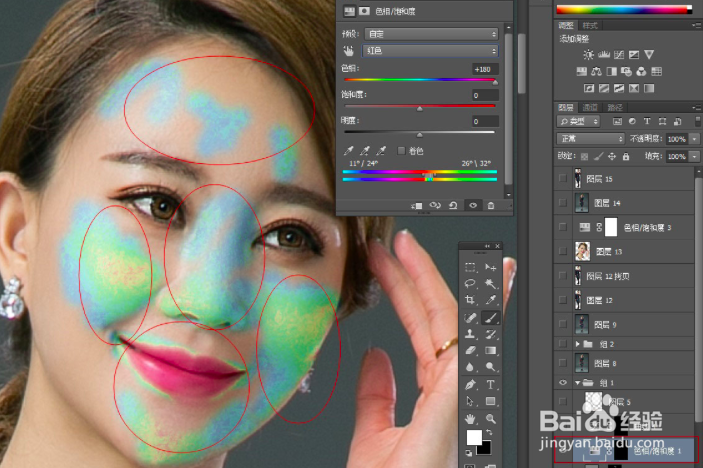Select the Rectangular Marquee tool

(470, 268)
